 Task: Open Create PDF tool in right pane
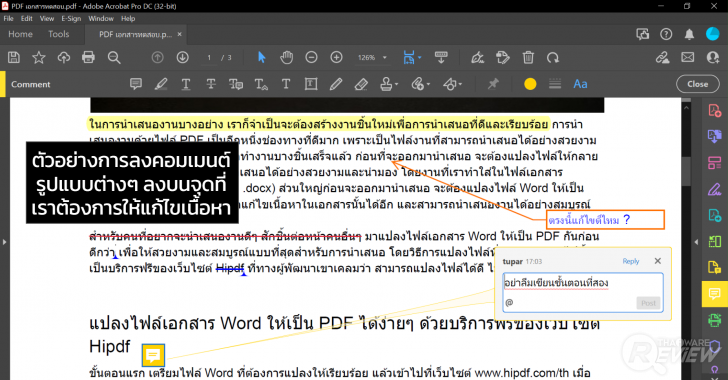pyautogui.click(x=715, y=111)
